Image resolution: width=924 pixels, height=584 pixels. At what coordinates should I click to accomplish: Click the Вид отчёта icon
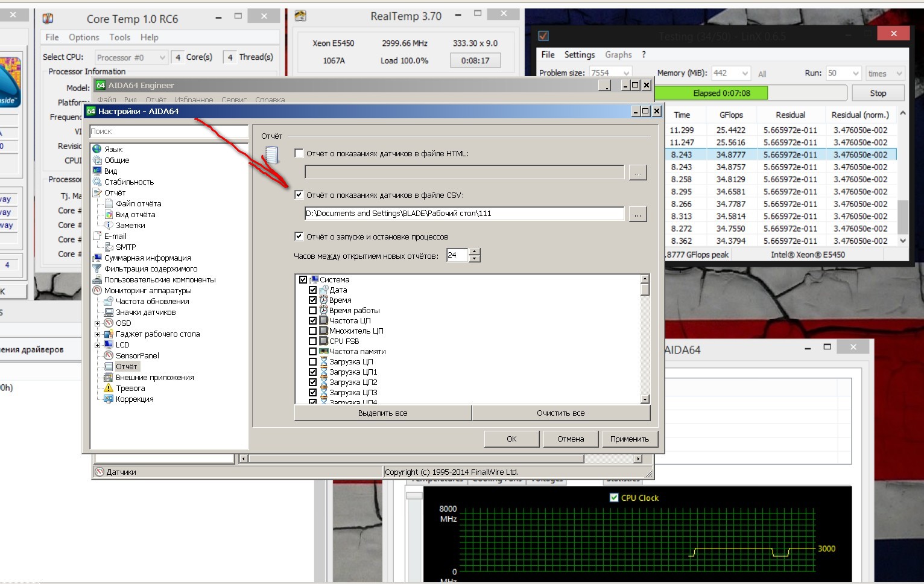[x=109, y=214]
